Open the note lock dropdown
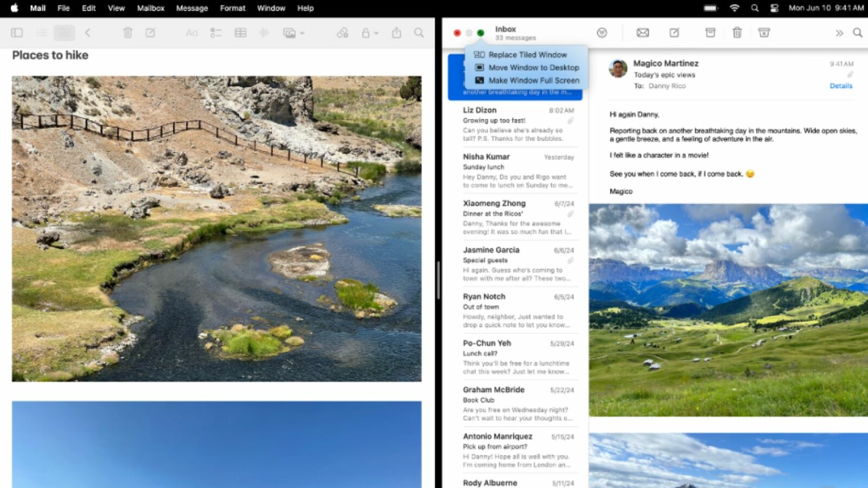868x488 pixels. click(x=369, y=33)
